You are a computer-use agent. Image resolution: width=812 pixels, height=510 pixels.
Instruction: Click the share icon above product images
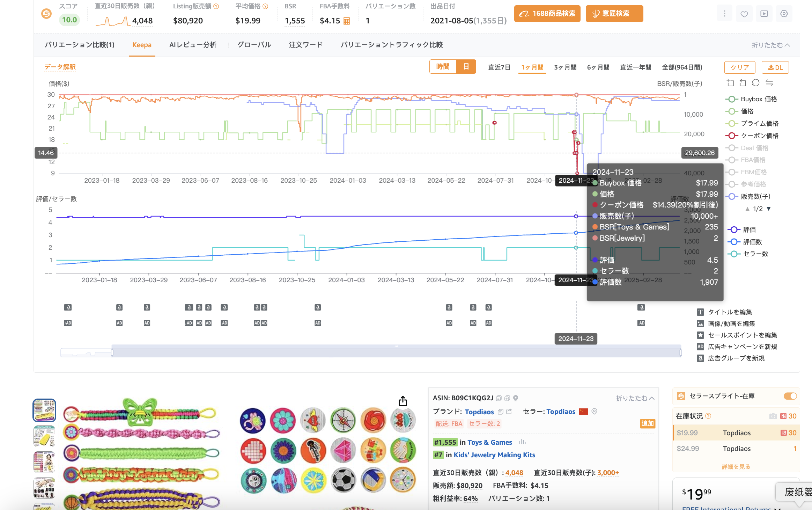click(403, 401)
